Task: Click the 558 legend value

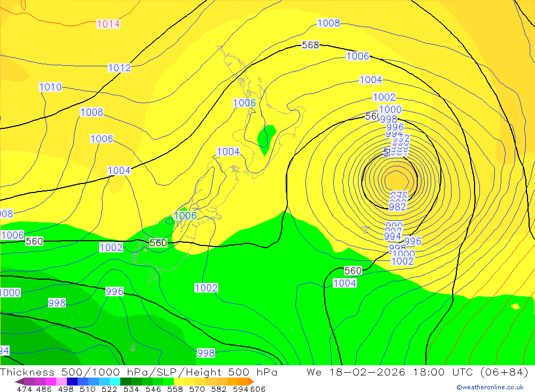Action: click(x=175, y=389)
